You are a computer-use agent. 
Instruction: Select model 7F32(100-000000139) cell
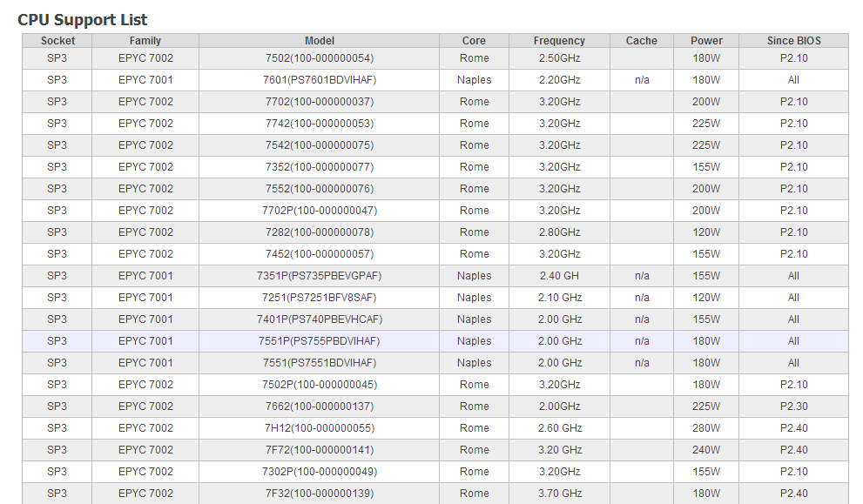[320, 493]
